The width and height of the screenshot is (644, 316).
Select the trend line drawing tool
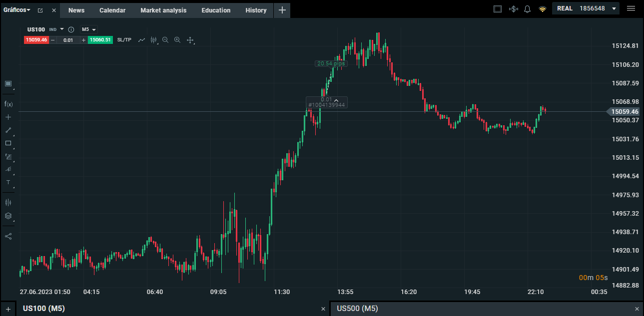point(8,130)
